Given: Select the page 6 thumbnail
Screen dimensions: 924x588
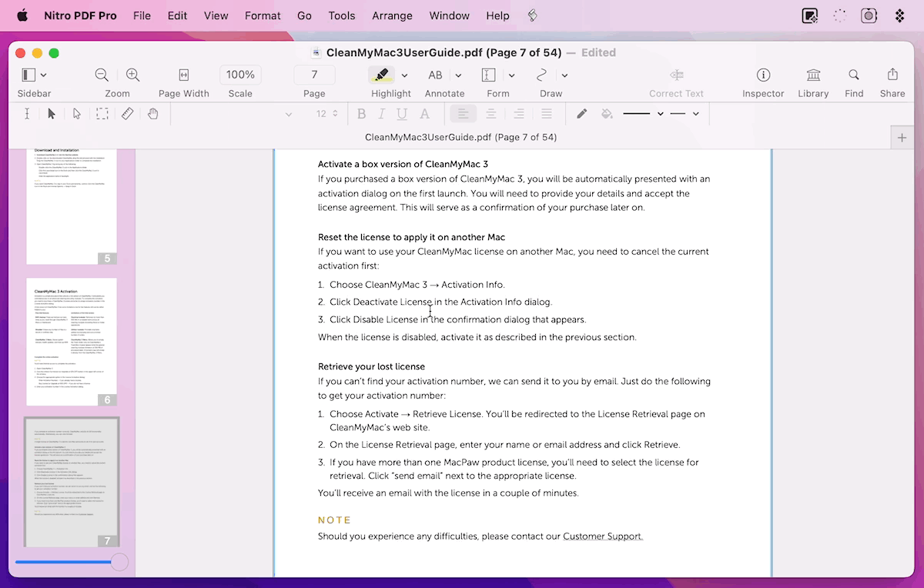Looking at the screenshot, I should [x=72, y=342].
